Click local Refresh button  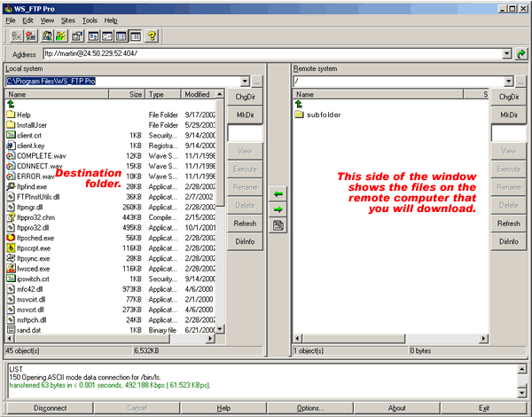tap(245, 224)
